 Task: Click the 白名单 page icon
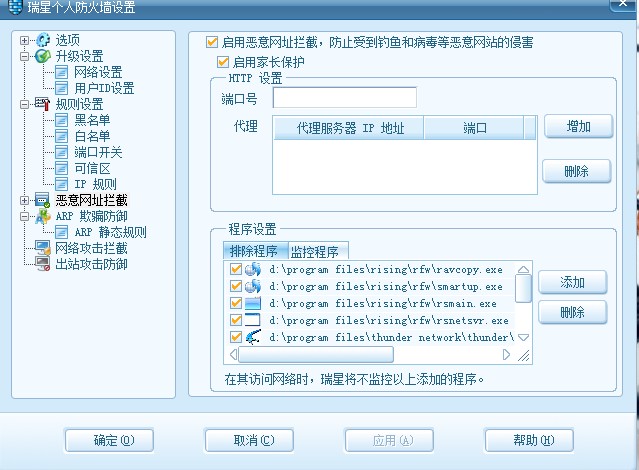coord(61,136)
